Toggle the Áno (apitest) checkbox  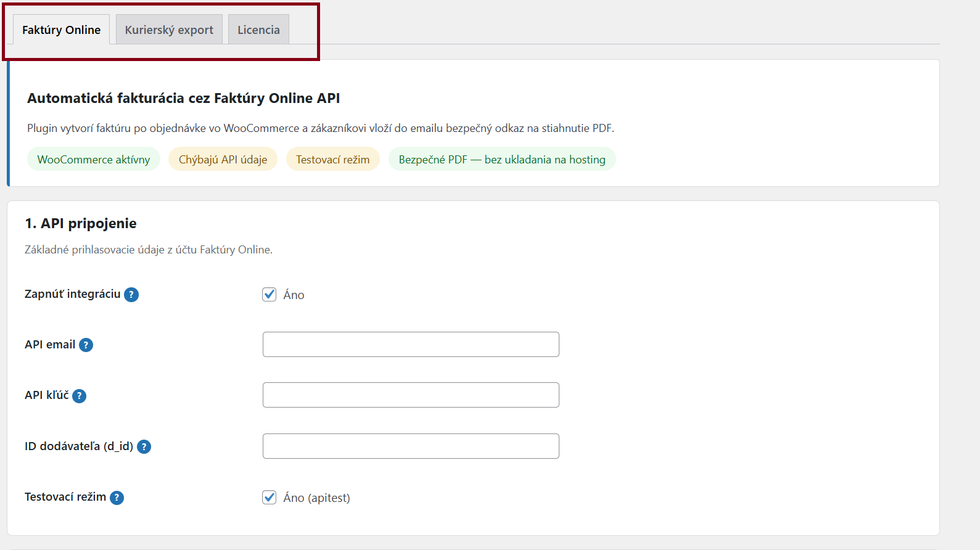(270, 497)
